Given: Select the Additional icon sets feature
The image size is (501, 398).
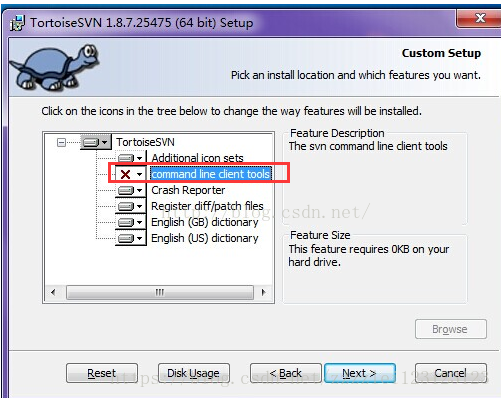Looking at the screenshot, I should 197,158.
